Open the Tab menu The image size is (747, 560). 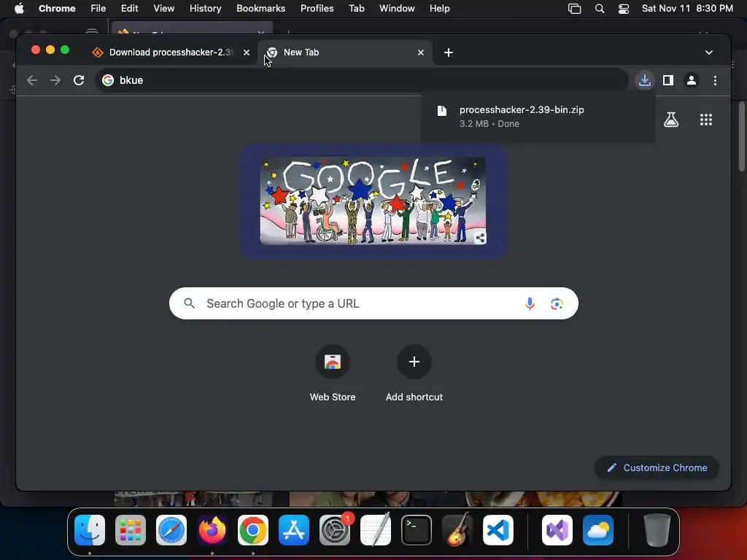coord(356,9)
